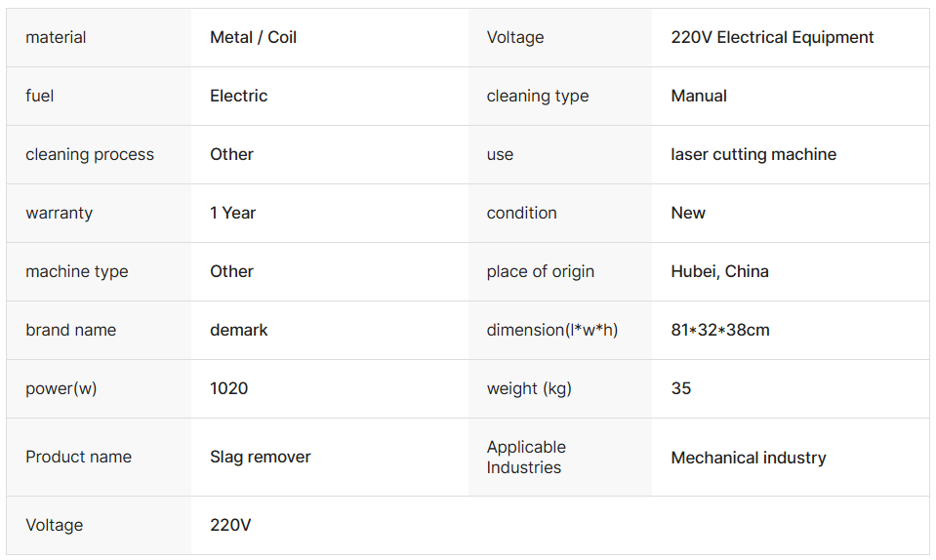Click the 'Manual' cleaning type value

click(699, 97)
